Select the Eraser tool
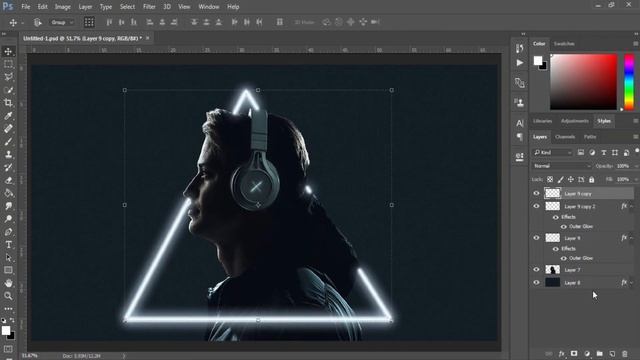 (8, 180)
